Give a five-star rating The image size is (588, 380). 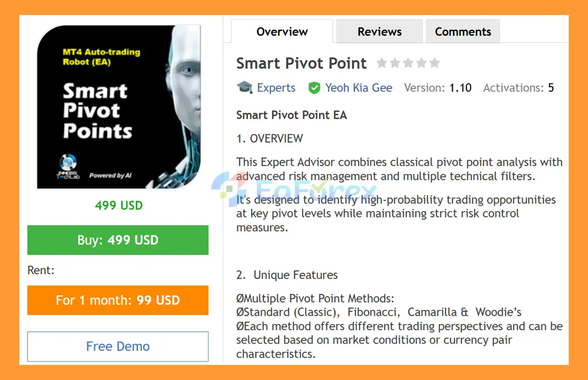435,63
